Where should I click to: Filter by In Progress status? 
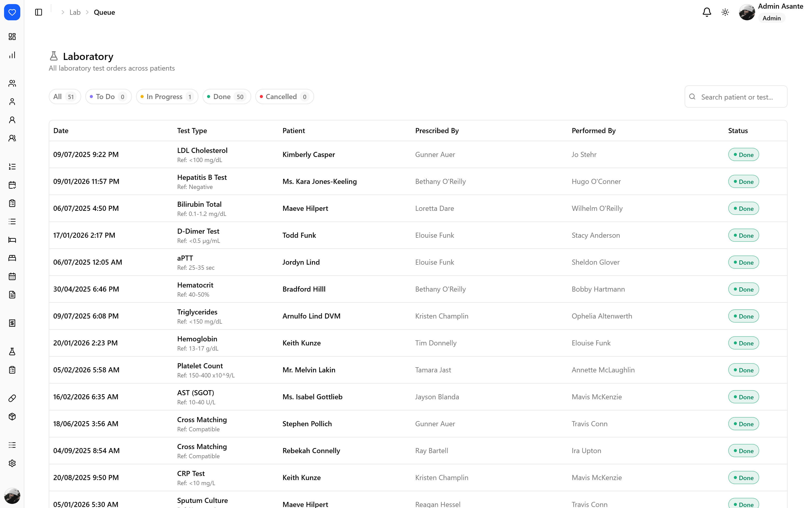167,97
